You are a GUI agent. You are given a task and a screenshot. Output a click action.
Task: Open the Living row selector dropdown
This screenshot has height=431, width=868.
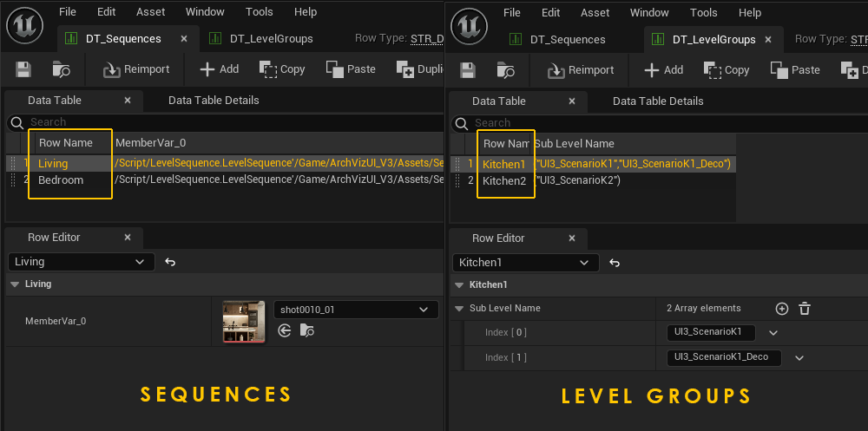pos(82,262)
